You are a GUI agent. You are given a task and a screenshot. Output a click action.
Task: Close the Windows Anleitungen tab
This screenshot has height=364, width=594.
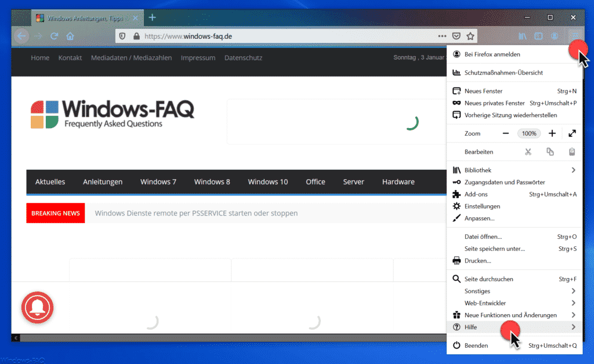click(x=135, y=18)
